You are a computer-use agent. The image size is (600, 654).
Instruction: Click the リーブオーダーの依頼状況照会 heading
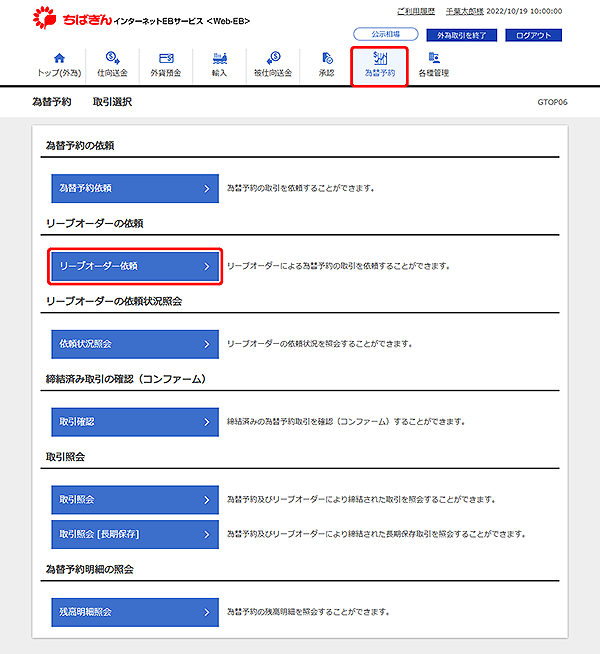pos(114,301)
